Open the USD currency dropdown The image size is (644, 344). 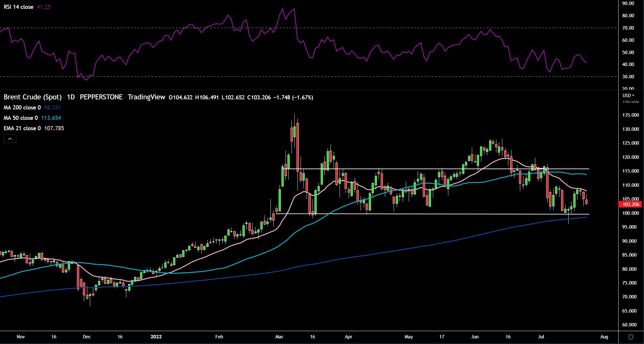[x=628, y=95]
